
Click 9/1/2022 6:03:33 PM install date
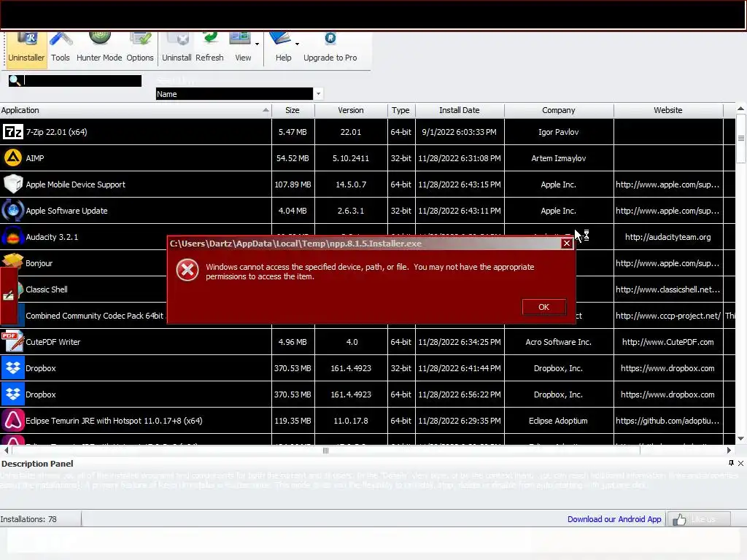(x=460, y=132)
